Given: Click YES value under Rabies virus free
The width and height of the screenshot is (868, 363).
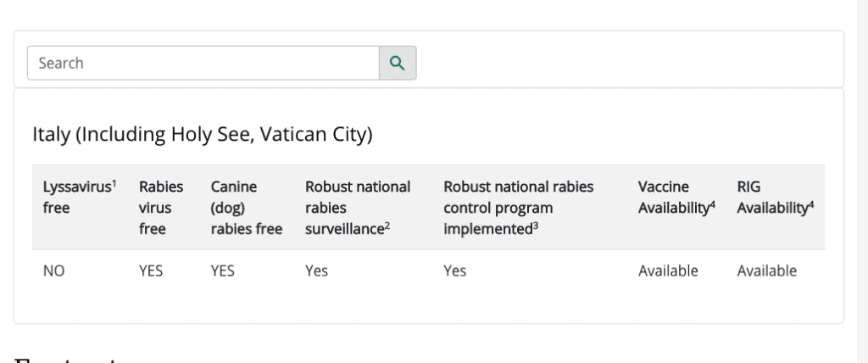Looking at the screenshot, I should (151, 271).
